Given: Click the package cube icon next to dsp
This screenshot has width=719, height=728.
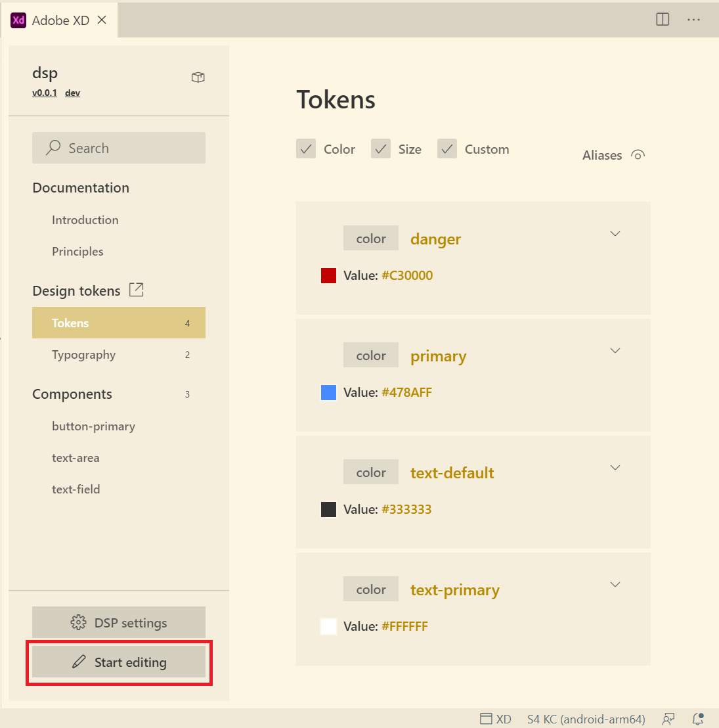Looking at the screenshot, I should 198,77.
